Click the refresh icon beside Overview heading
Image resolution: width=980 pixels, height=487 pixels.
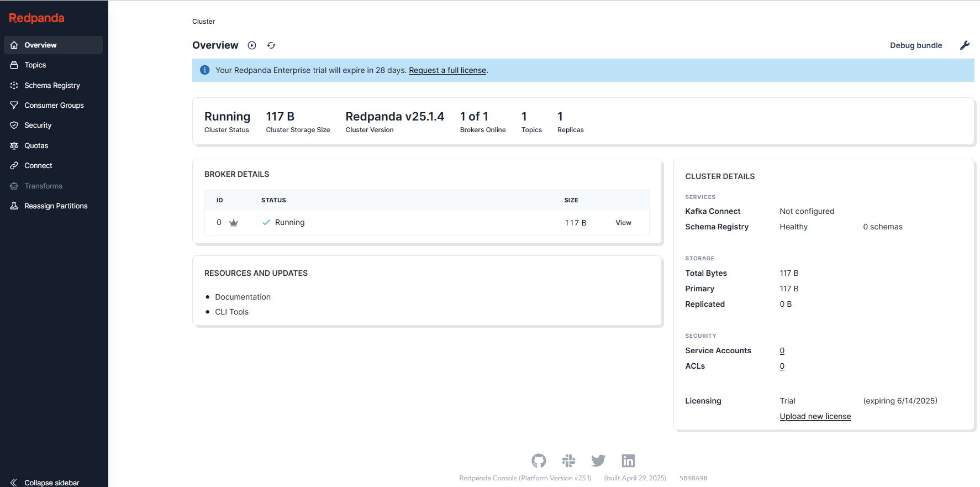(x=271, y=45)
